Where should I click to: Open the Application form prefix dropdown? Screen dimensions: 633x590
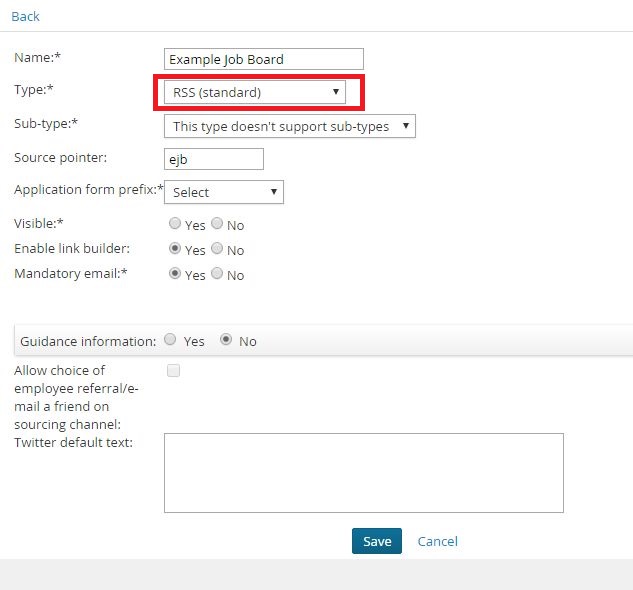(223, 192)
